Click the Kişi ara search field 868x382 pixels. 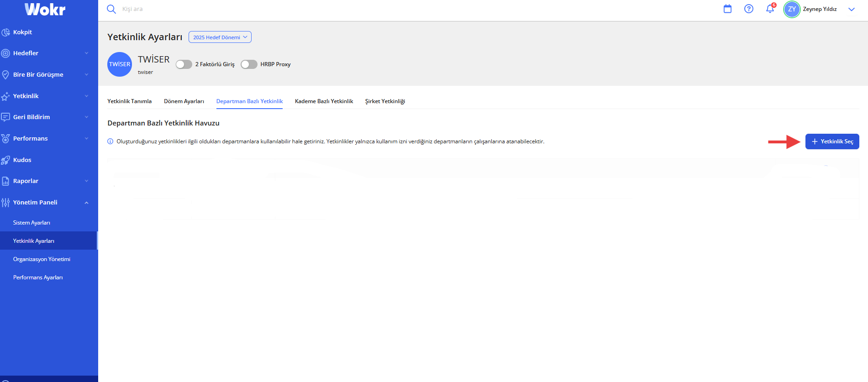(x=183, y=9)
